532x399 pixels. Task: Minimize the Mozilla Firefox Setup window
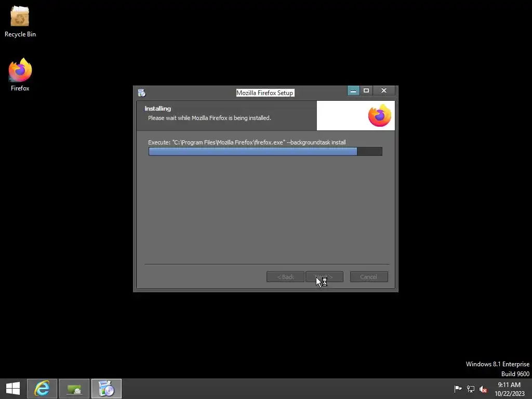click(x=353, y=90)
